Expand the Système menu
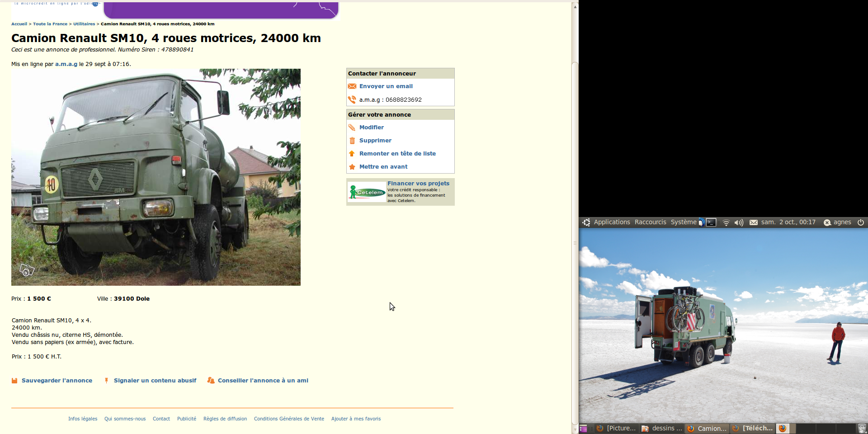 pos(683,222)
